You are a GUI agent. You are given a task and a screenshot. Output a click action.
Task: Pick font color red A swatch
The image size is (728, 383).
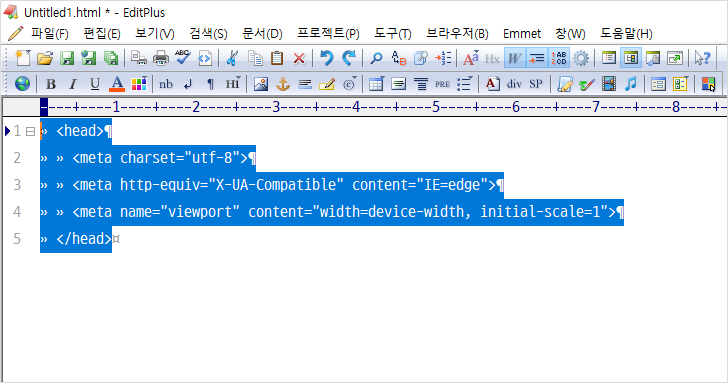click(117, 84)
